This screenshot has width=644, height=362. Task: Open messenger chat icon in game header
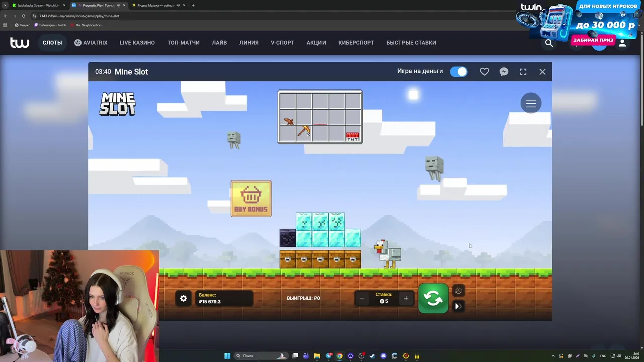point(504,72)
